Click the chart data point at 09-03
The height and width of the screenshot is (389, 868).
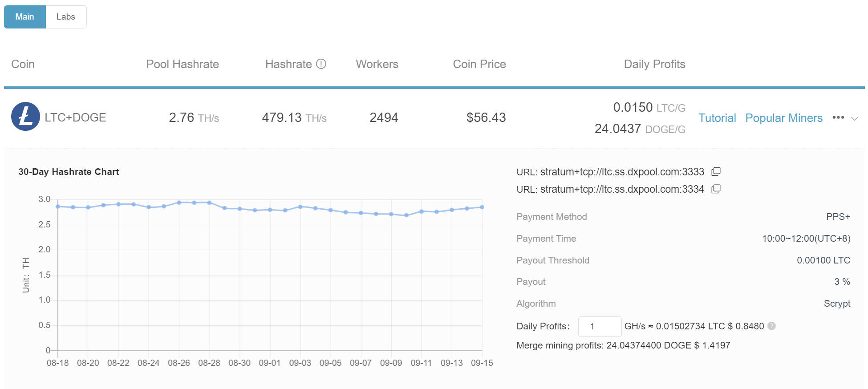tap(300, 207)
